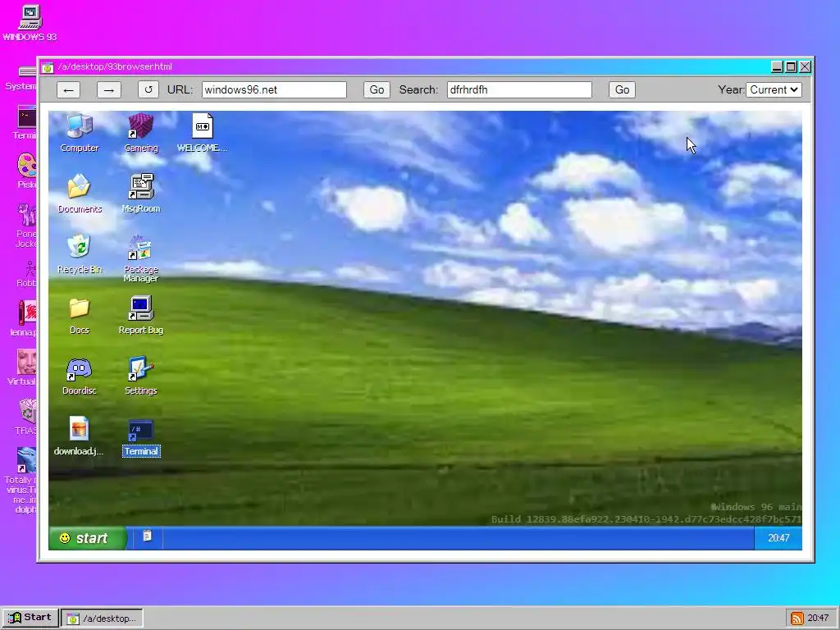Viewport: 840px width, 630px height.
Task: Click the /a/desktop/93browser.html title text
Action: point(115,67)
